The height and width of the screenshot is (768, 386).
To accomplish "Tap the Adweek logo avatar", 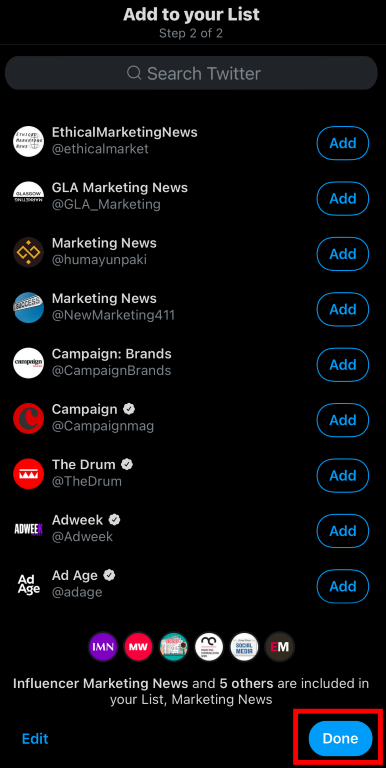I will click(x=28, y=528).
